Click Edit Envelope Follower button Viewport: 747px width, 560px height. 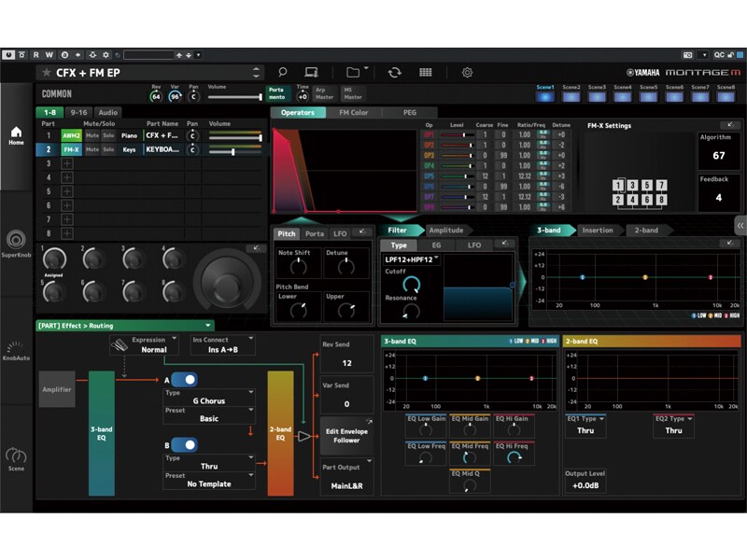[x=346, y=436]
